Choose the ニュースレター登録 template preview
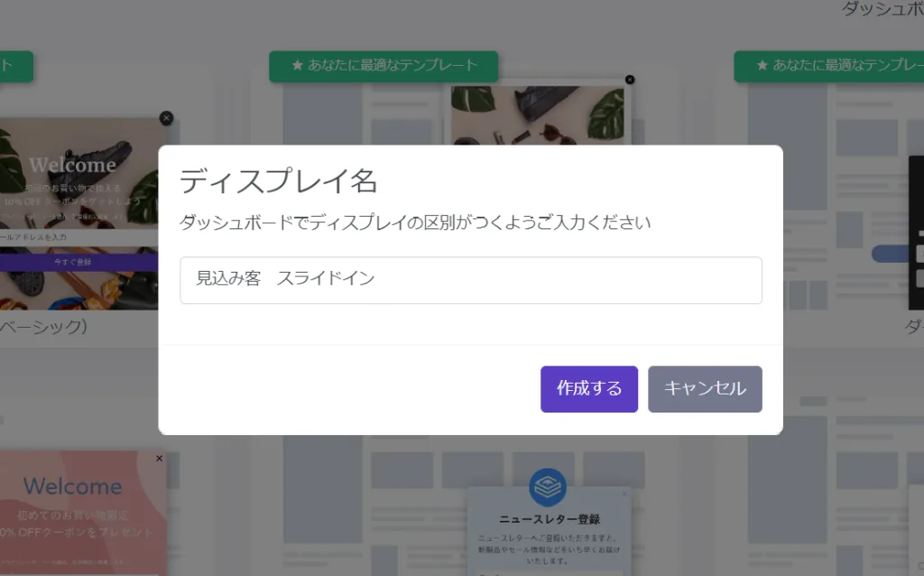This screenshot has width=924, height=576. click(x=550, y=531)
